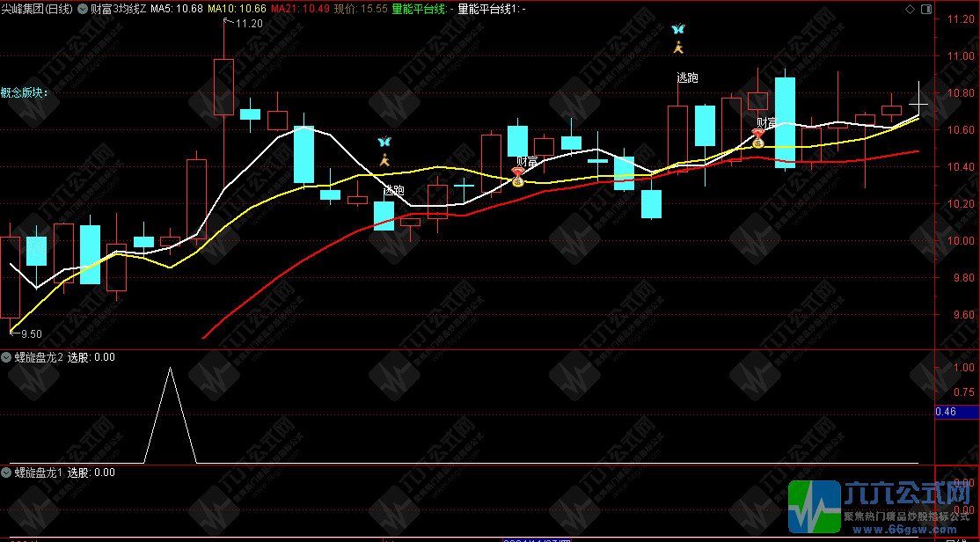Click the 66 公式网 logo icon
Image resolution: width=980 pixels, height=542 pixels.
point(815,507)
